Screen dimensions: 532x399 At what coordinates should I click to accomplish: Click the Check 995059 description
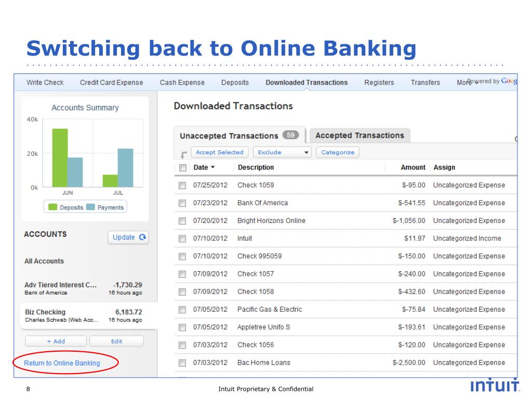click(x=260, y=256)
